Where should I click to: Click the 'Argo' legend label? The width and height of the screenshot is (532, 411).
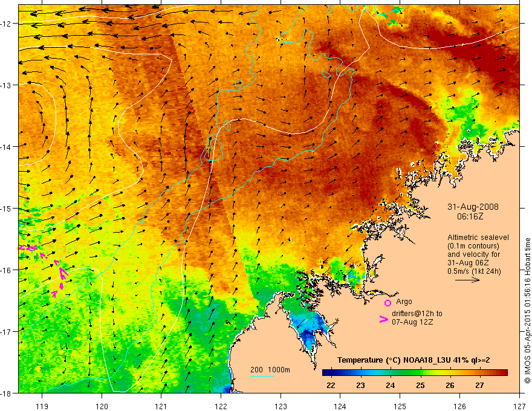[x=404, y=302]
